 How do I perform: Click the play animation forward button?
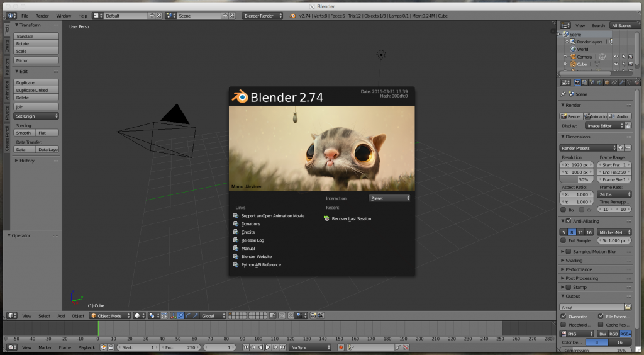268,347
